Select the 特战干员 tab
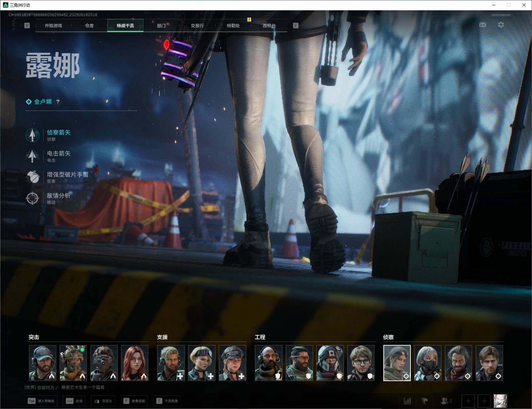 (125, 26)
